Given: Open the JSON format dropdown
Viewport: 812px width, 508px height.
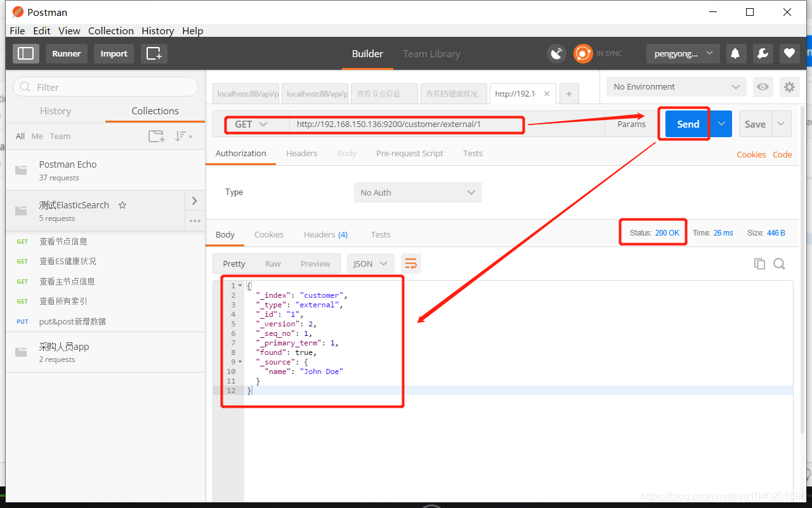Looking at the screenshot, I should (x=370, y=264).
